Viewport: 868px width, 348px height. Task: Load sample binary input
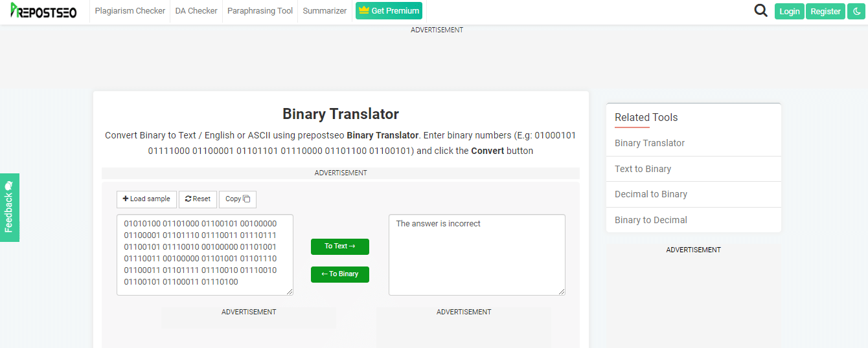pos(146,199)
